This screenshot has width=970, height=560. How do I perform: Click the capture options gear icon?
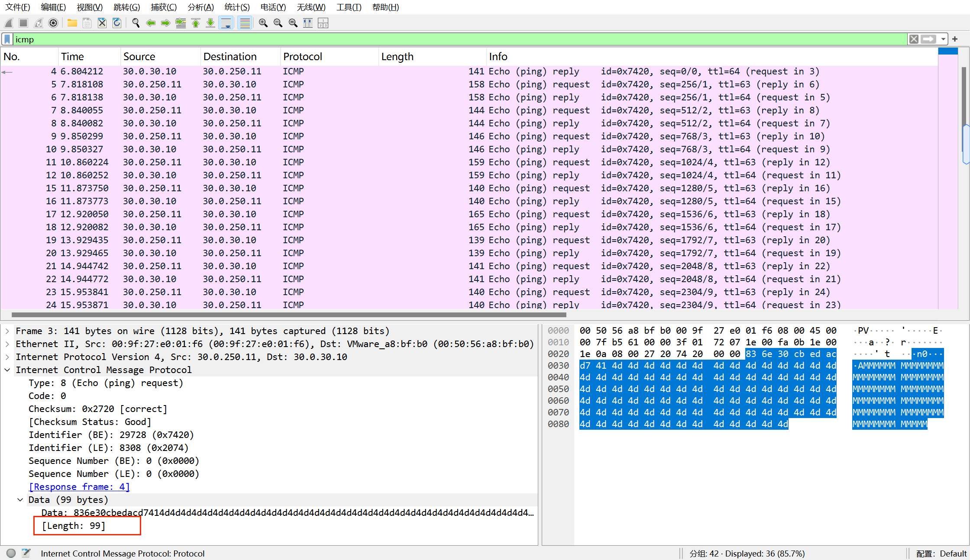point(53,23)
